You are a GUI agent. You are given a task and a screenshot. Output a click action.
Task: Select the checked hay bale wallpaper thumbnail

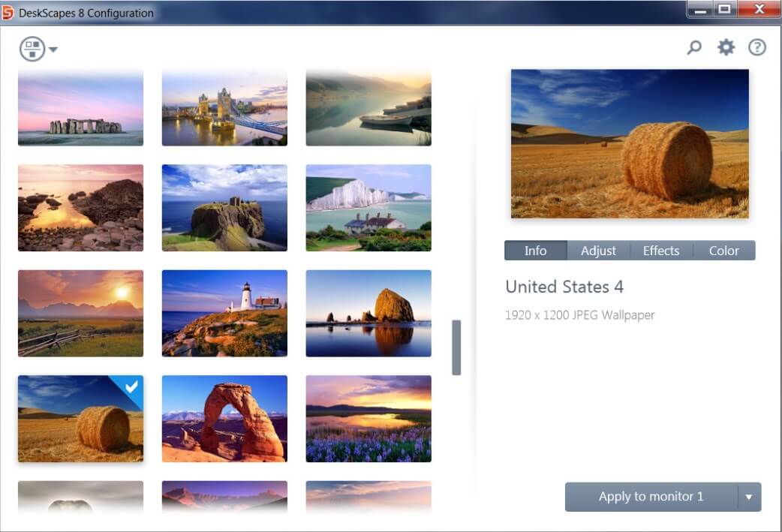point(80,419)
